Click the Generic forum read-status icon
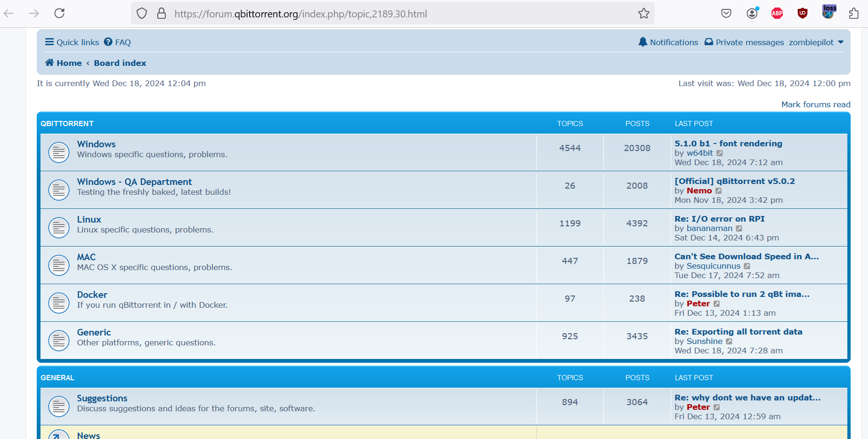This screenshot has height=439, width=868. (x=59, y=341)
